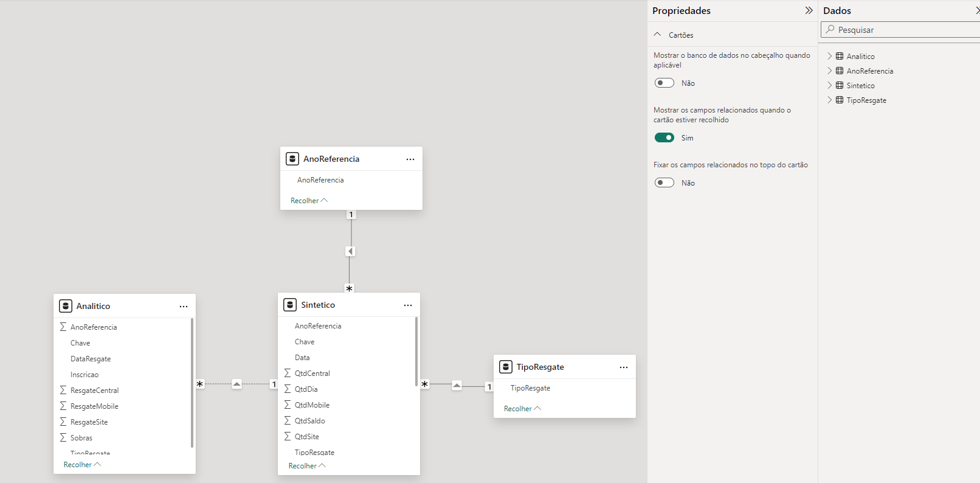
Task: Select the QtdSite field in Sintetico
Action: (x=306, y=437)
